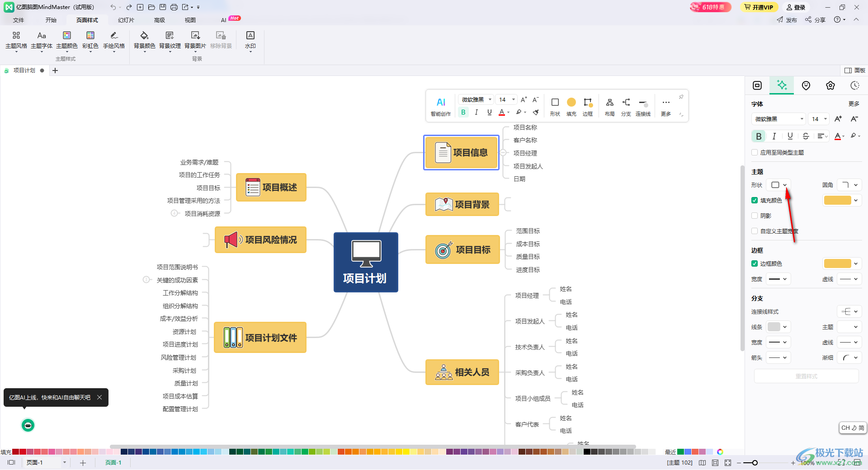The height and width of the screenshot is (470, 868).
Task: Click the 更多 link in font section
Action: click(854, 103)
